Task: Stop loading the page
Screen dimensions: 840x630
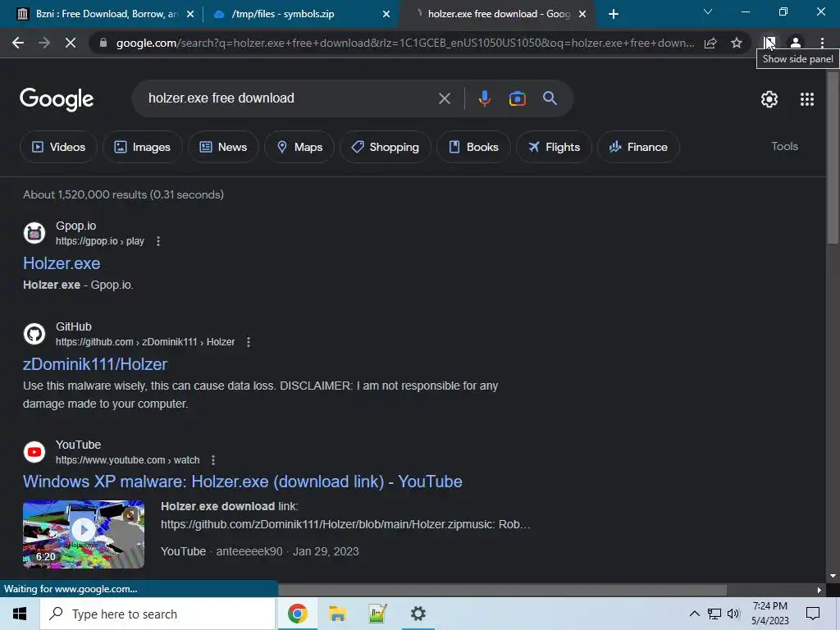Action: pos(71,43)
